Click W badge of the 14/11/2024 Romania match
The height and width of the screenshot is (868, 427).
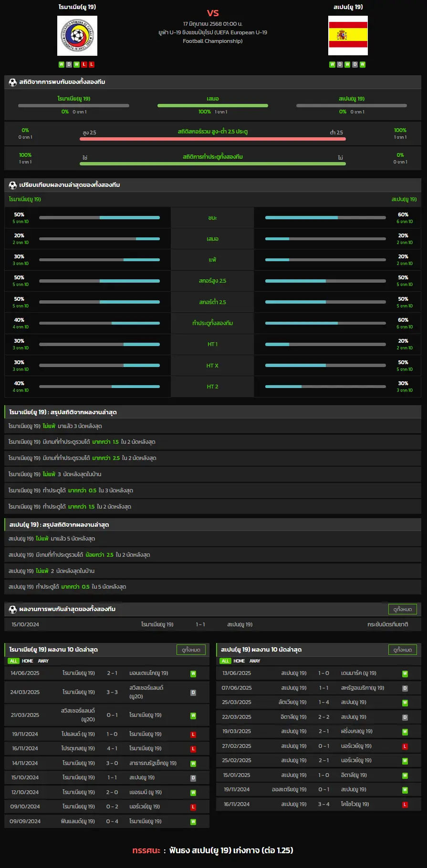193,764
